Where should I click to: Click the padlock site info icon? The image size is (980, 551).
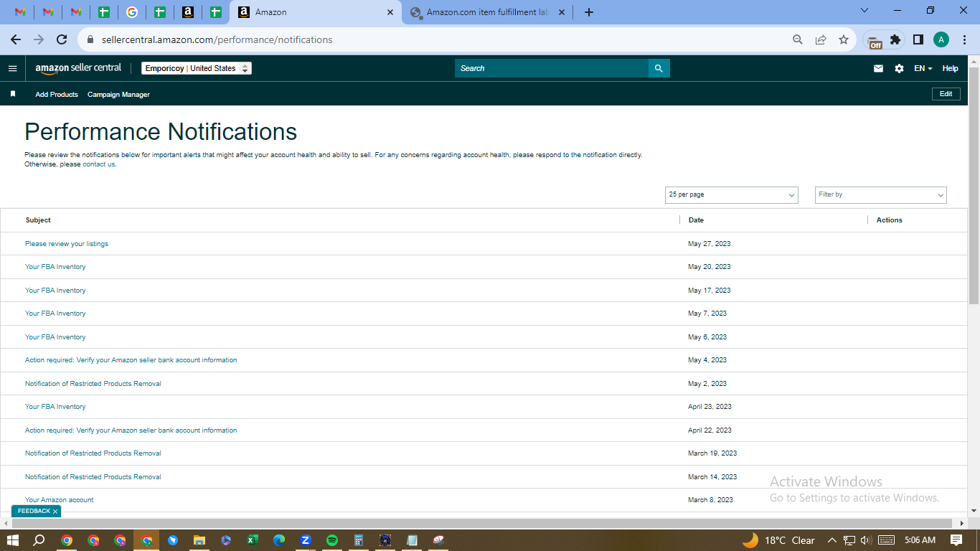tap(90, 39)
